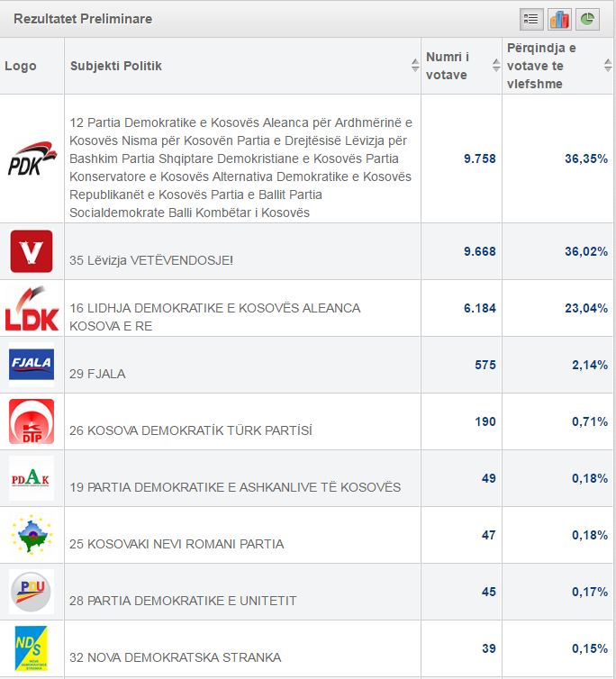Click the FJALA party logo
616x679 pixels.
32,365
